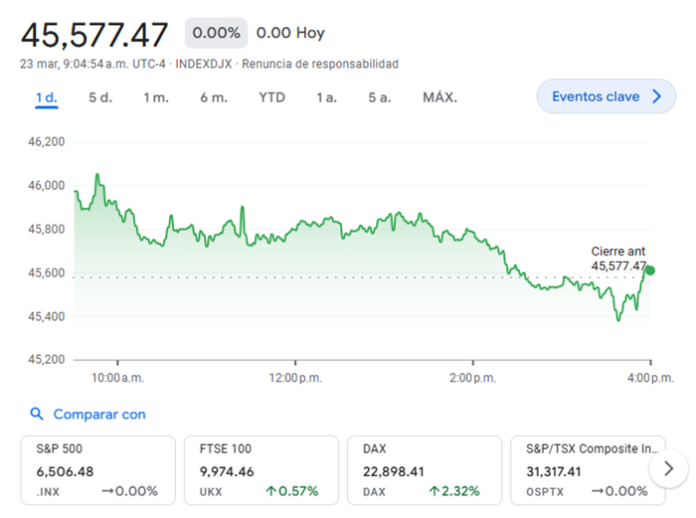Click the Comparar con search icon
This screenshot has height=518, width=696.
[37, 414]
